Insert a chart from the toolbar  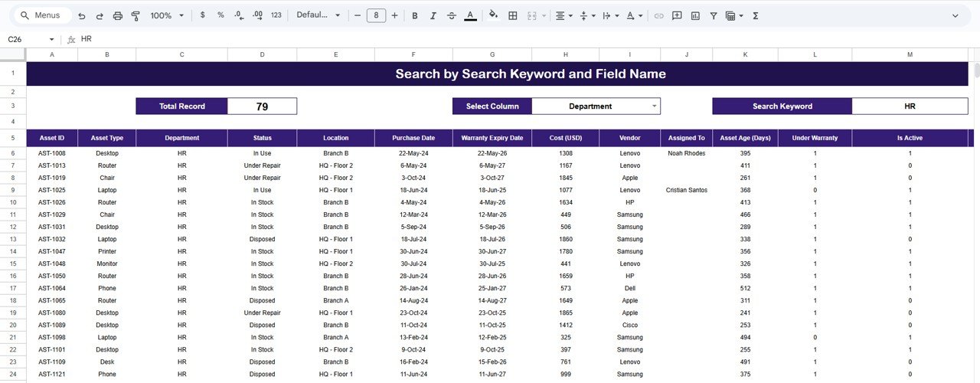pyautogui.click(x=695, y=15)
